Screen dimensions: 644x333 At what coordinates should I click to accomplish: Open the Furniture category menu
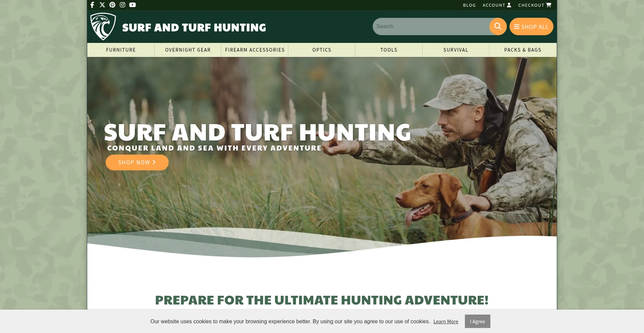(121, 50)
